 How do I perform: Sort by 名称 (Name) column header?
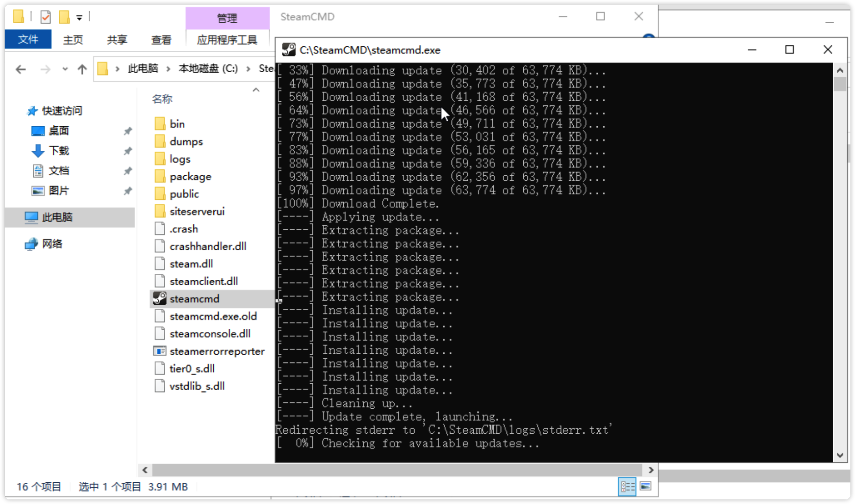point(162,98)
